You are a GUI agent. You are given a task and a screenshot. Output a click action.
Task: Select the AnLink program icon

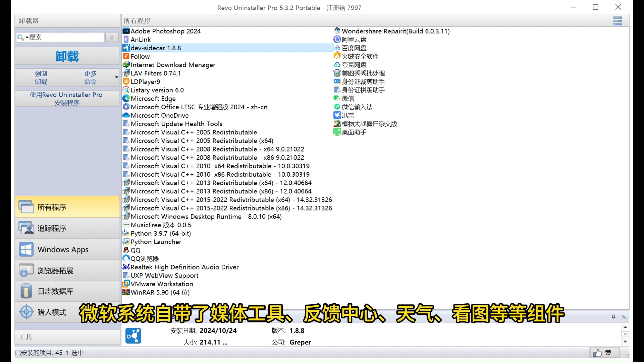pos(126,40)
